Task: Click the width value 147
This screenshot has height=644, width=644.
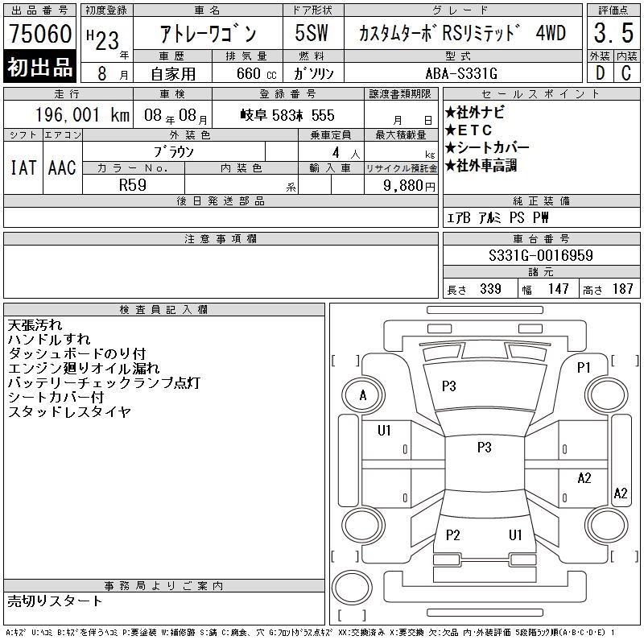Action: 558,289
